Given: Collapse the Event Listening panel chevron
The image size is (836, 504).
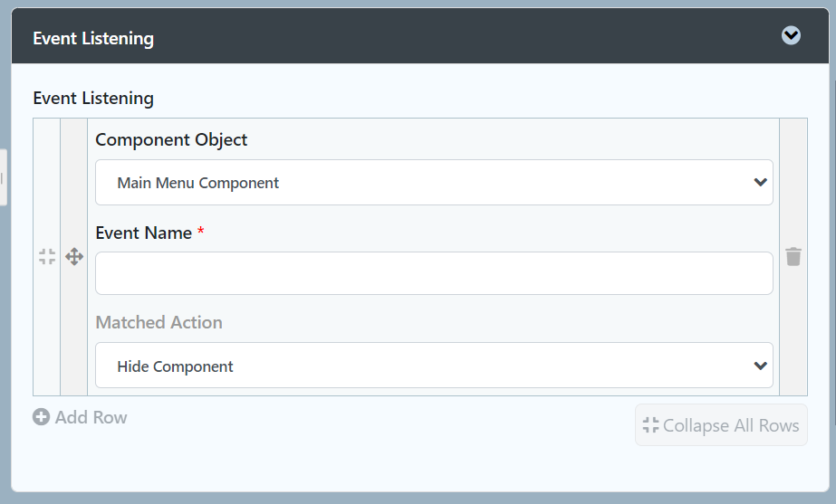Looking at the screenshot, I should tap(791, 35).
